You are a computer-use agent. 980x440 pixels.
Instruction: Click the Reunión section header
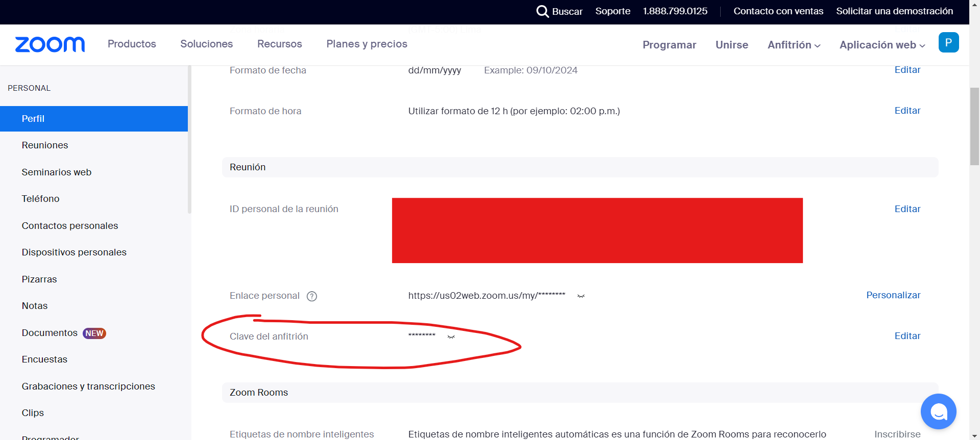coord(580,167)
